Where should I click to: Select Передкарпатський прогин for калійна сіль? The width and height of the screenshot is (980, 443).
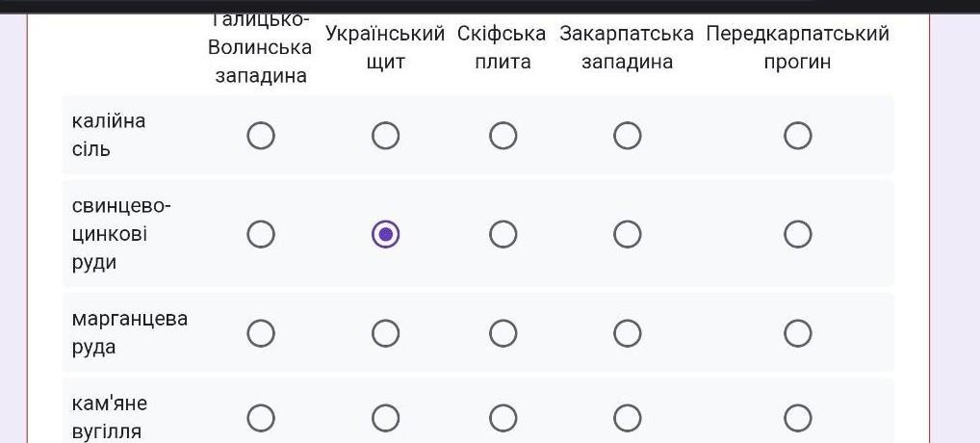(x=797, y=136)
